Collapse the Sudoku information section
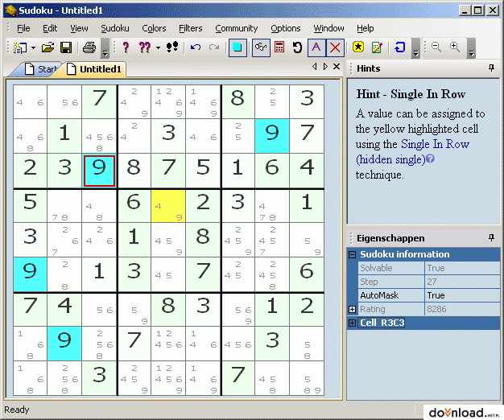This screenshot has height=420, width=504. pyautogui.click(x=353, y=254)
